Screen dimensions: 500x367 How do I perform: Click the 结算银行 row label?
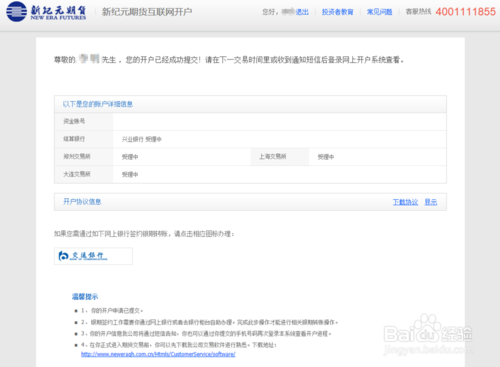pyautogui.click(x=74, y=139)
